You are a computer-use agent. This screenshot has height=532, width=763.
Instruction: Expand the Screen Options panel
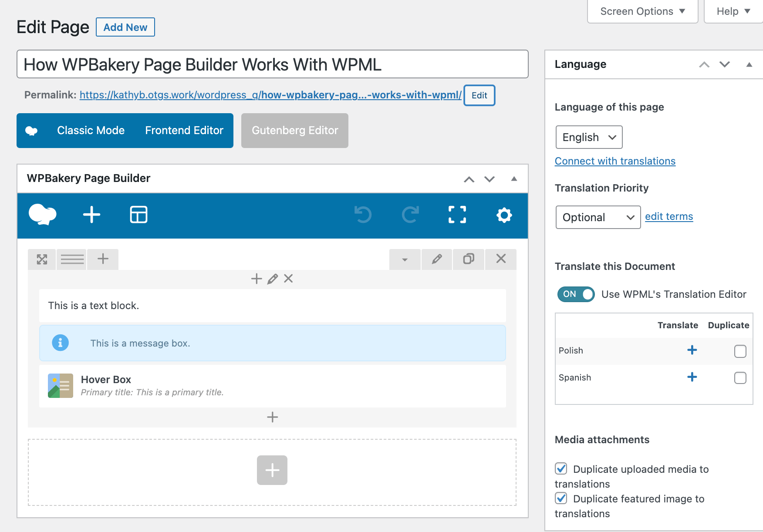click(x=642, y=11)
